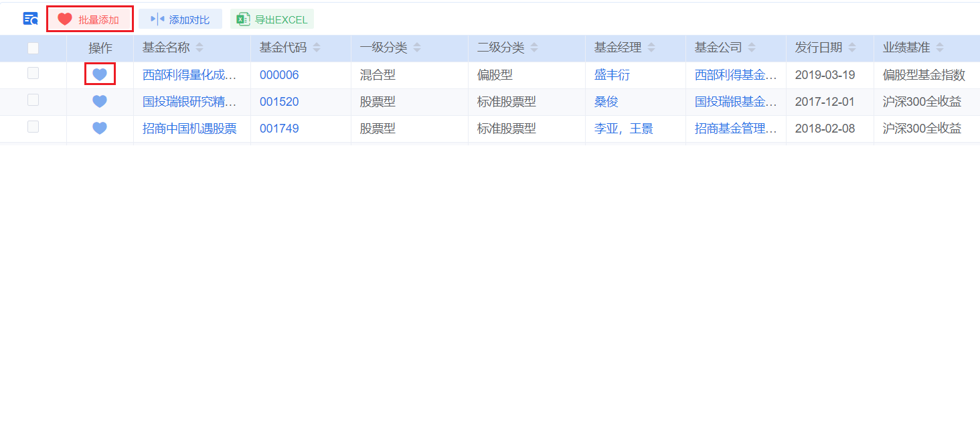Click the search list icon at top-left
The image size is (980, 434).
tap(30, 19)
